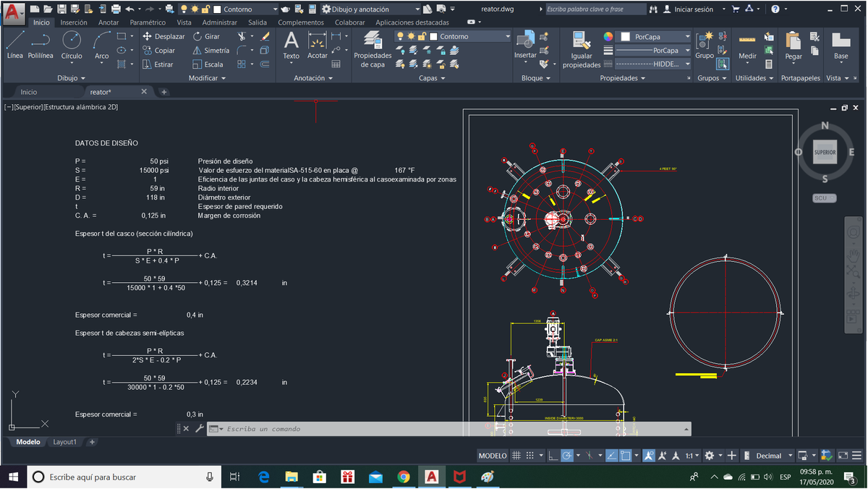Open the 1:1 annotation scale dropdown

click(693, 456)
